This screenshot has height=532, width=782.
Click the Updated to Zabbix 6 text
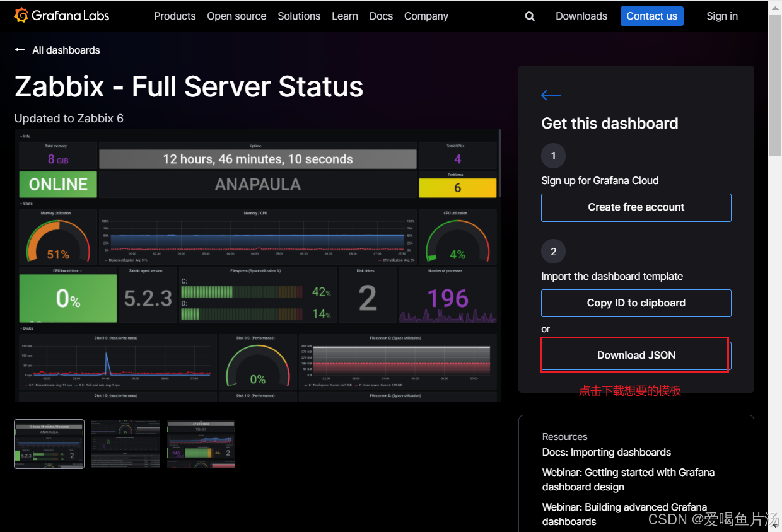[x=69, y=119]
